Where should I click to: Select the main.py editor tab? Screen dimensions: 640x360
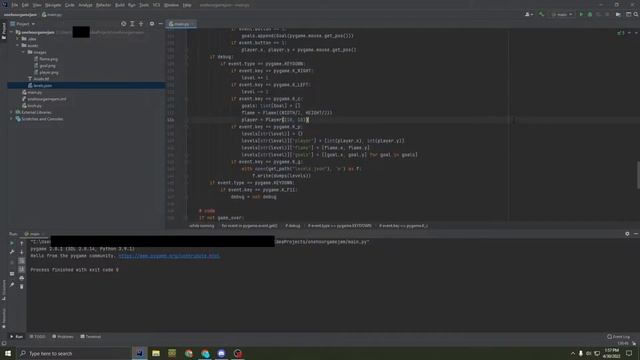pos(181,24)
